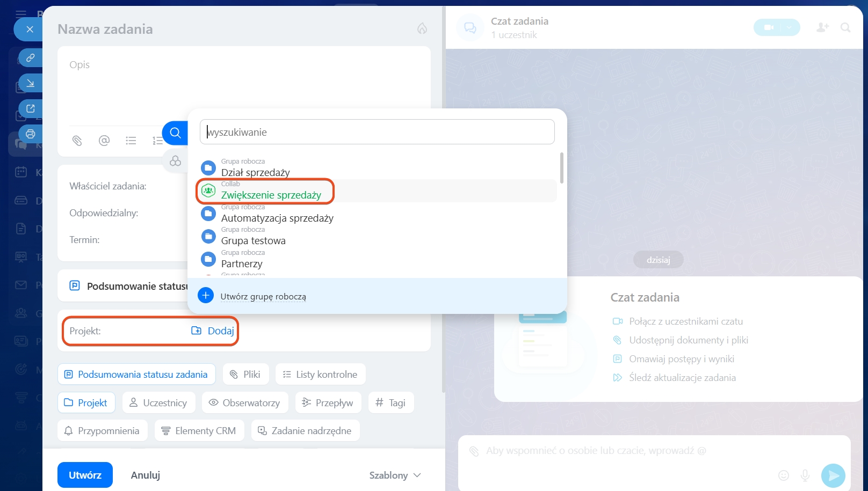The width and height of the screenshot is (868, 491).
Task: Click the Właściciel zadania label
Action: tap(108, 186)
